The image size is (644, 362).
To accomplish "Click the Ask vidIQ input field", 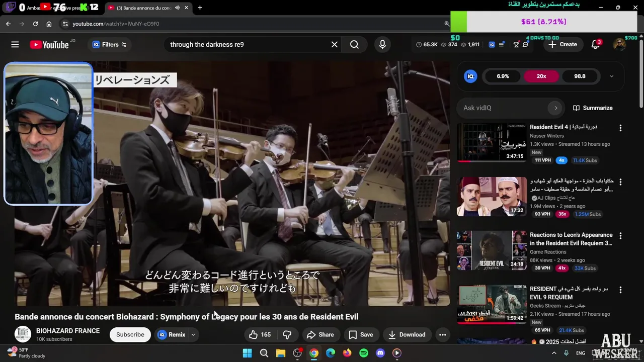I will click(x=503, y=108).
